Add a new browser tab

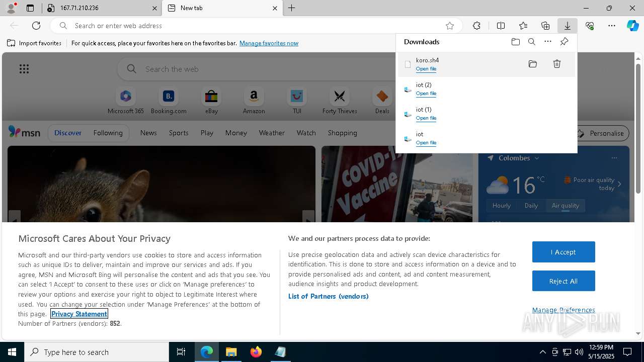coord(292,8)
